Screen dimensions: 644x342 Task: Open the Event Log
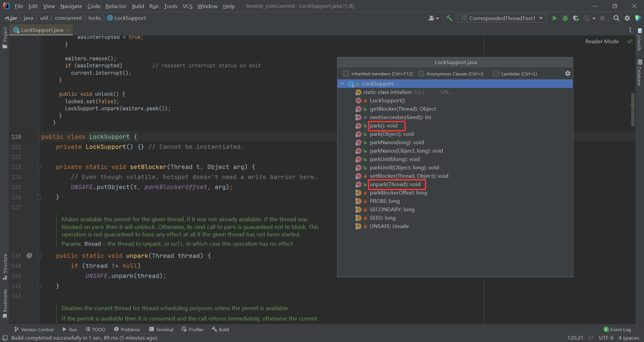[x=617, y=330]
